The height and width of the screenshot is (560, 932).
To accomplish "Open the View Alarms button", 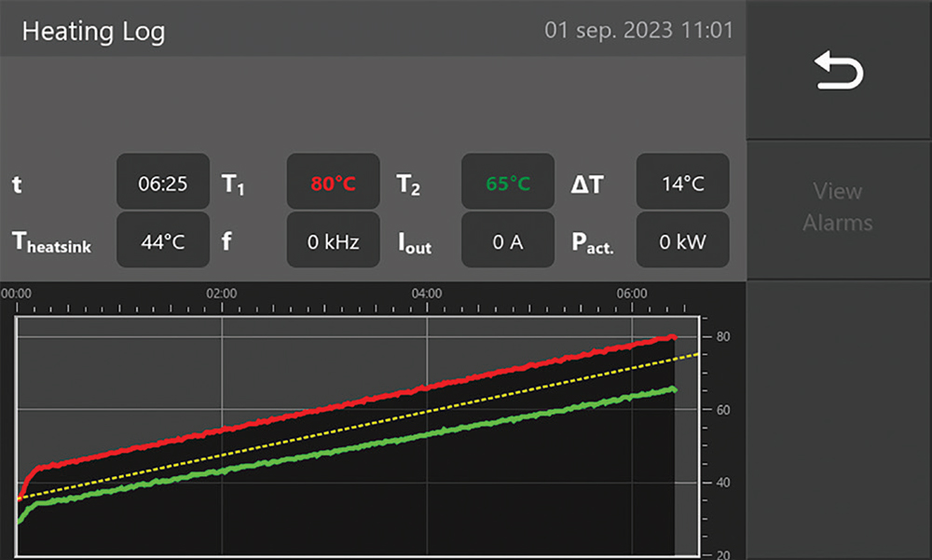I will pos(837,207).
